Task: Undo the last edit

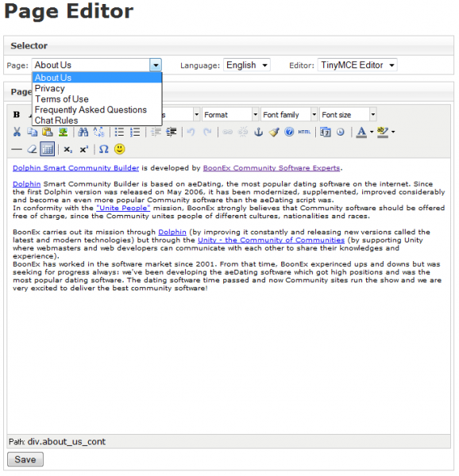Action: click(x=191, y=132)
